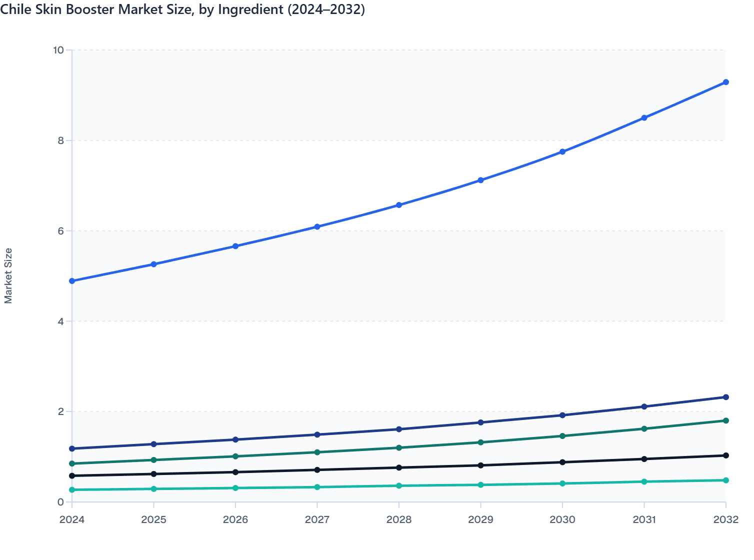Click the 2027 marker on the green line

pyautogui.click(x=317, y=451)
